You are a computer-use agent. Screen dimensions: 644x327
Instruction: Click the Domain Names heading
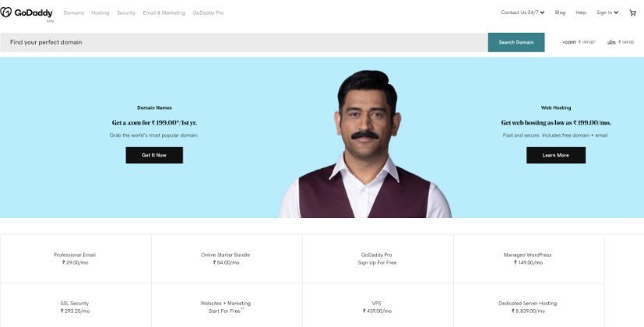[x=154, y=108]
